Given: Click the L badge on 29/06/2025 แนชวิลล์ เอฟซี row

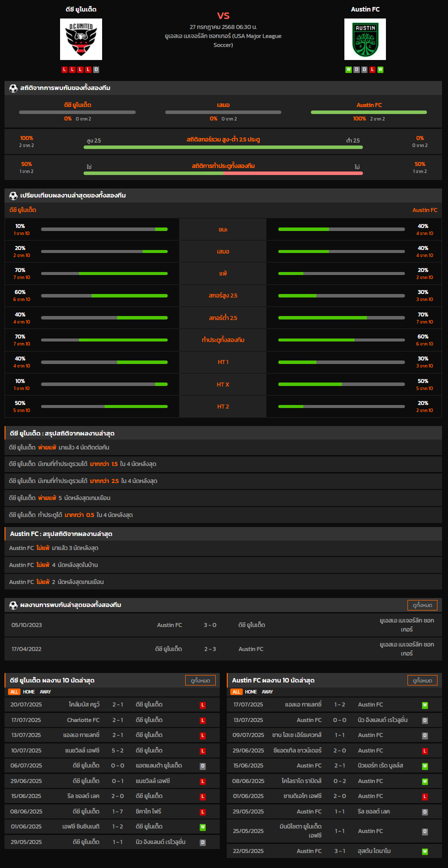Looking at the screenshot, I should (x=203, y=781).
